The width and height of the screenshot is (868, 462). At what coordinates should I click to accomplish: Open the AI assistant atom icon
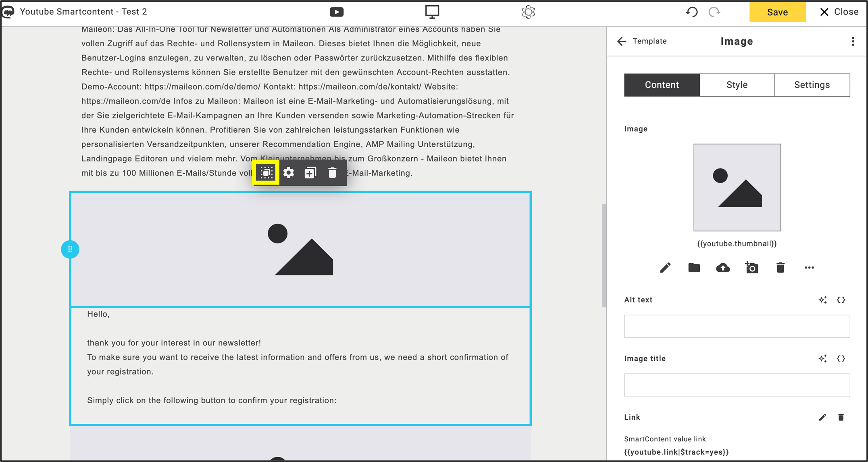tap(528, 12)
